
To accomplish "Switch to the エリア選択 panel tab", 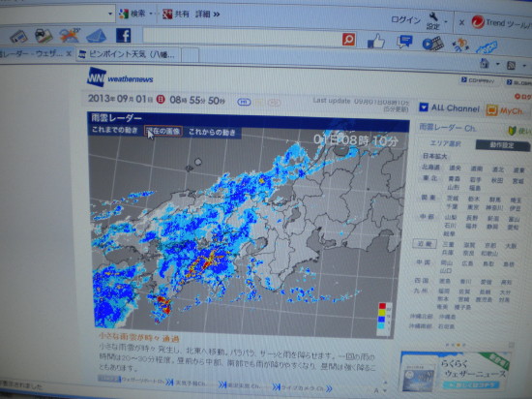I will pos(446,143).
